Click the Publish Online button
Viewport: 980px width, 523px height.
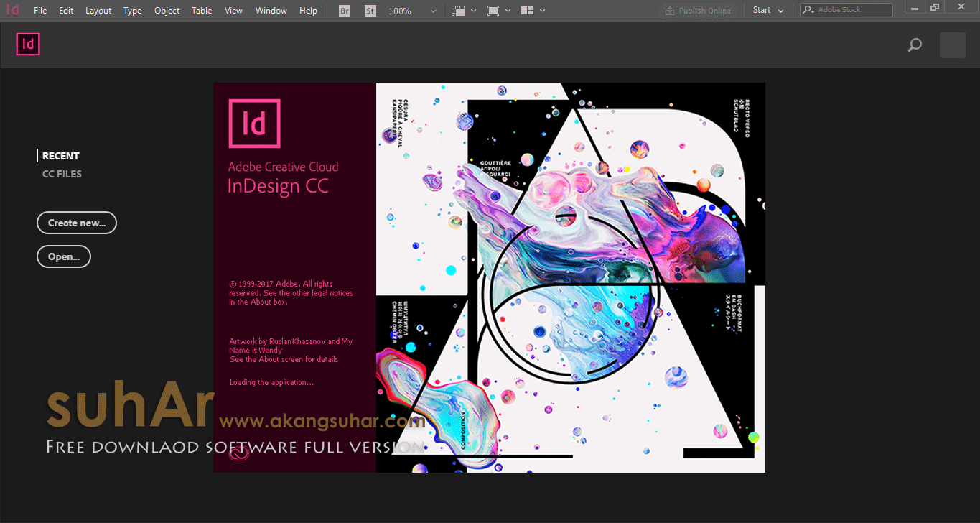(x=699, y=11)
